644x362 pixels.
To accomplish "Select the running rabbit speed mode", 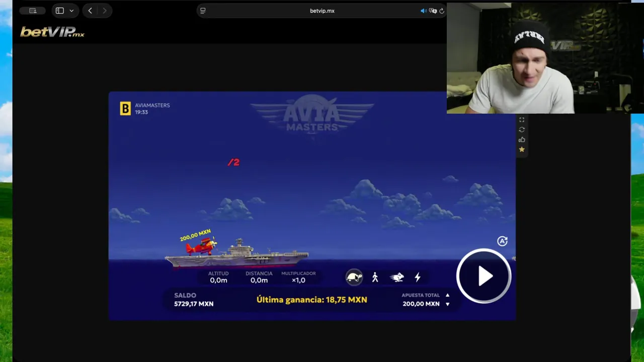I will point(397,277).
